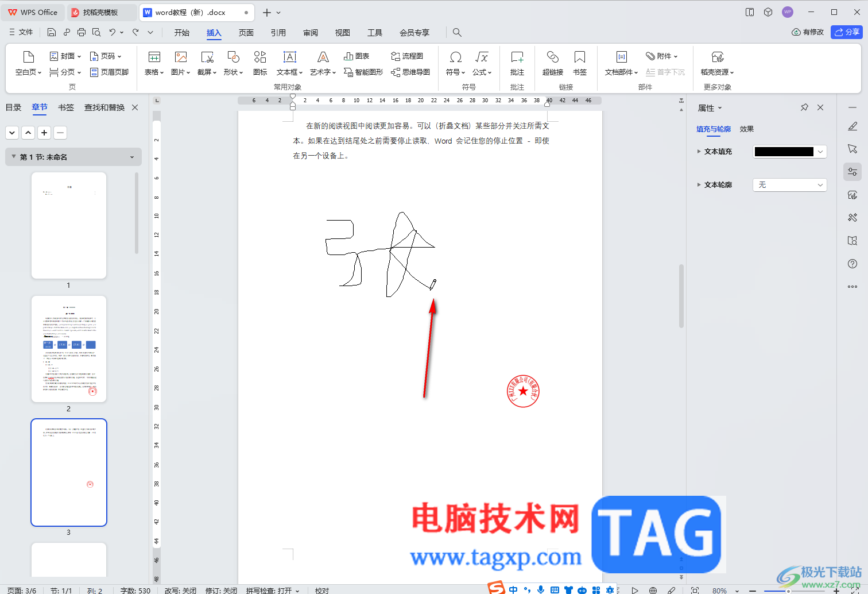
Task: Open the shapes (形状) gallery
Action: coord(233,63)
